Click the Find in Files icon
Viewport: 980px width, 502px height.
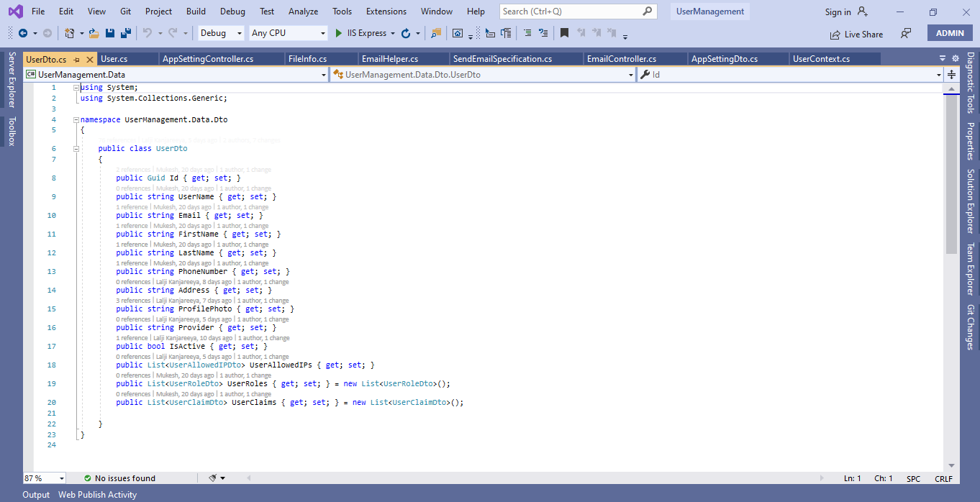point(435,33)
